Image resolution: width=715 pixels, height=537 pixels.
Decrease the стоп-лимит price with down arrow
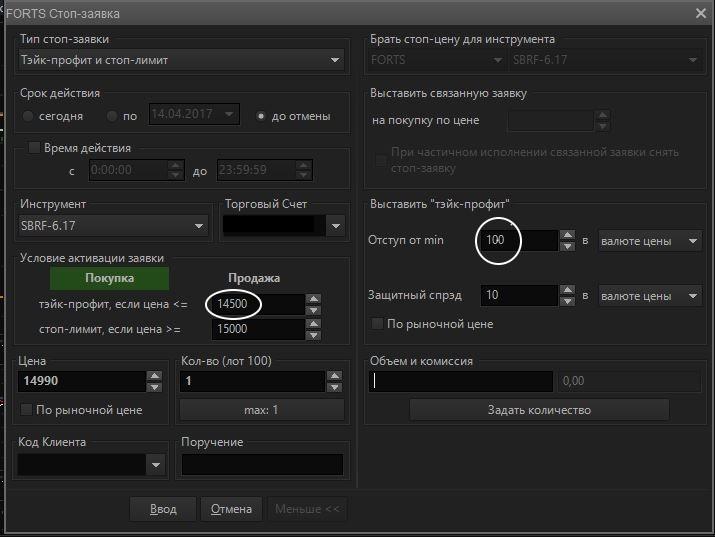click(314, 334)
